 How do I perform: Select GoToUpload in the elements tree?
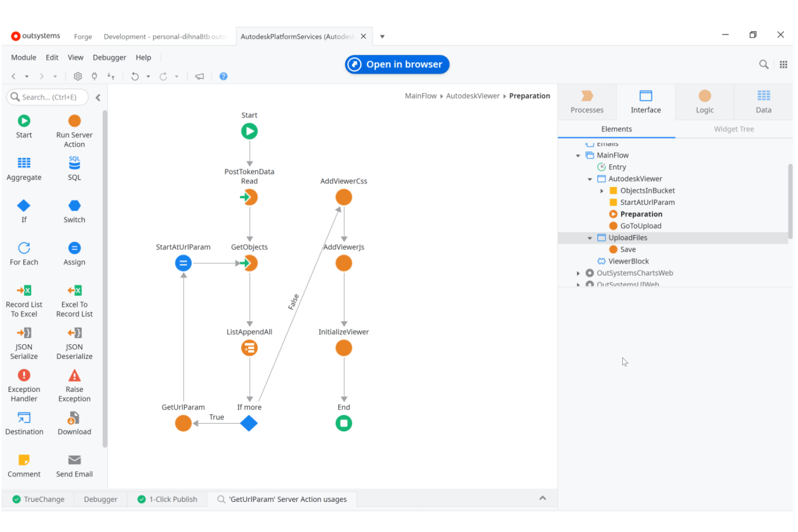click(x=641, y=226)
